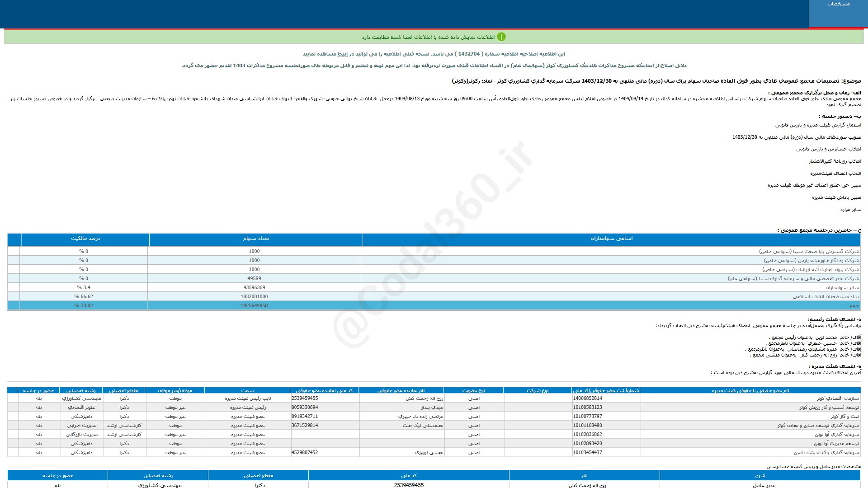Click حضور در جلسه board column header
The image size is (868, 488).
click(38, 391)
